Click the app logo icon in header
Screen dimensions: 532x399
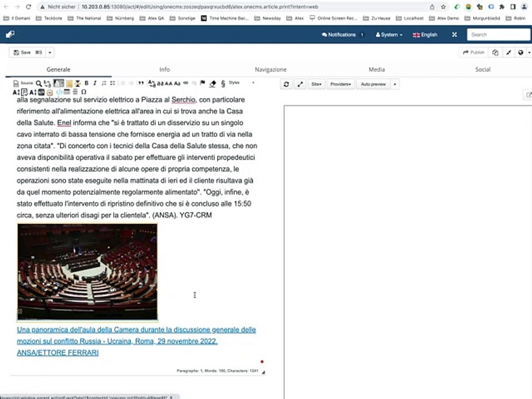pos(10,34)
